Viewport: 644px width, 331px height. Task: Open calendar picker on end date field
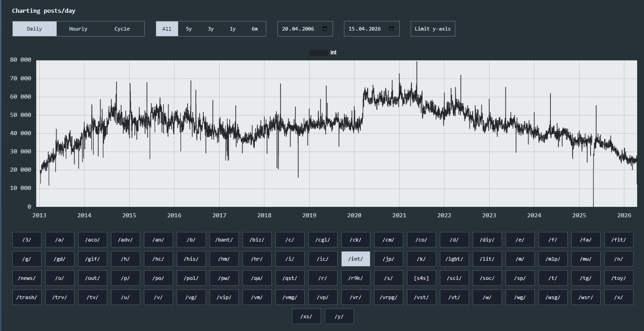tap(391, 29)
